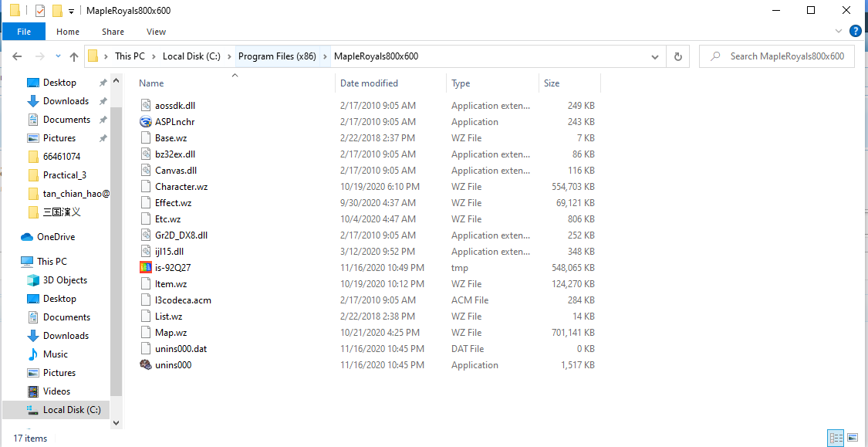Select the aossdk.dll file icon

146,105
